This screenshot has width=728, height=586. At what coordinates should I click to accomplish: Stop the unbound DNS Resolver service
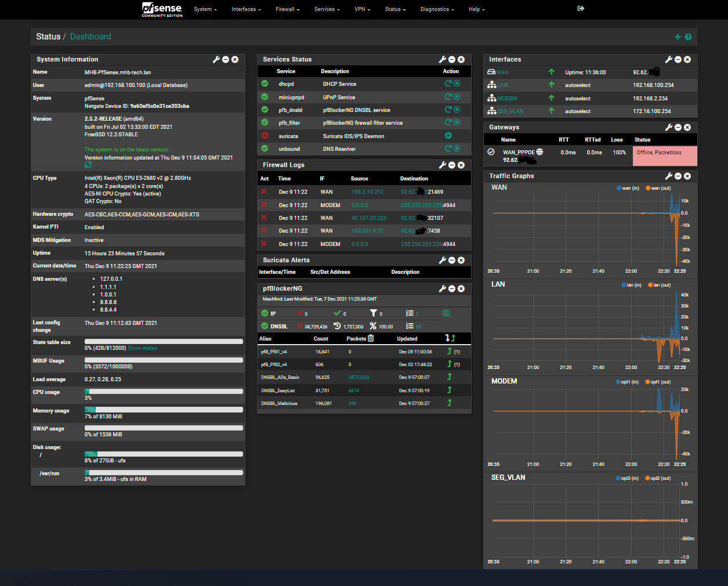click(x=457, y=149)
